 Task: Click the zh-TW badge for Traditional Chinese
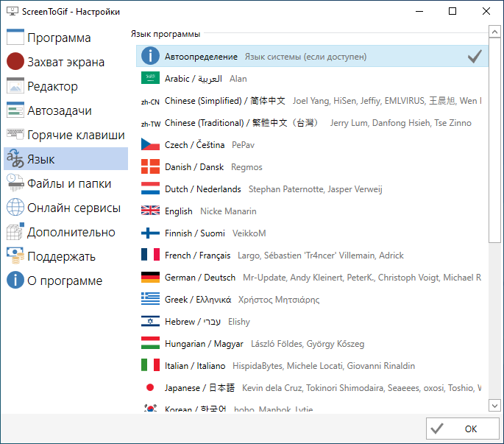tap(150, 124)
